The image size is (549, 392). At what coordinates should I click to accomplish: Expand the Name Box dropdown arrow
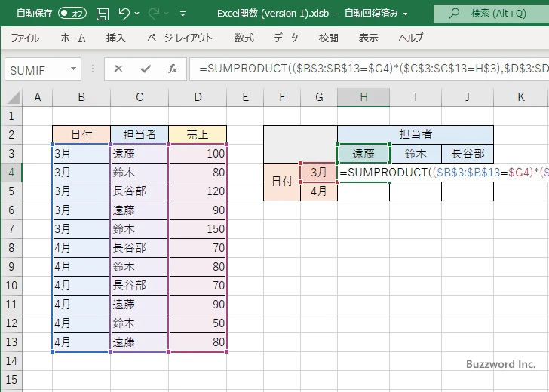pyautogui.click(x=74, y=69)
